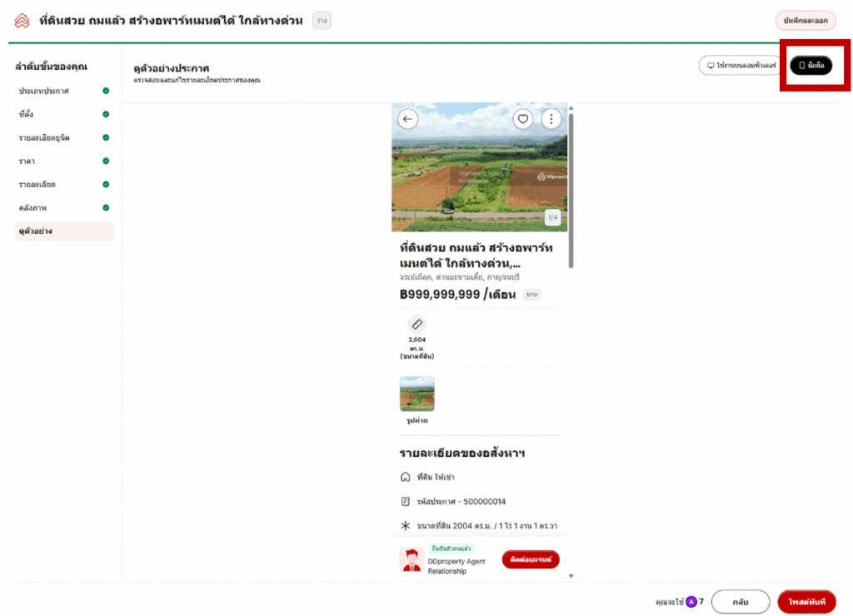Open ประเภทประกาศ step in sidebar
Viewport: 853px width, 616px height.
click(x=44, y=91)
